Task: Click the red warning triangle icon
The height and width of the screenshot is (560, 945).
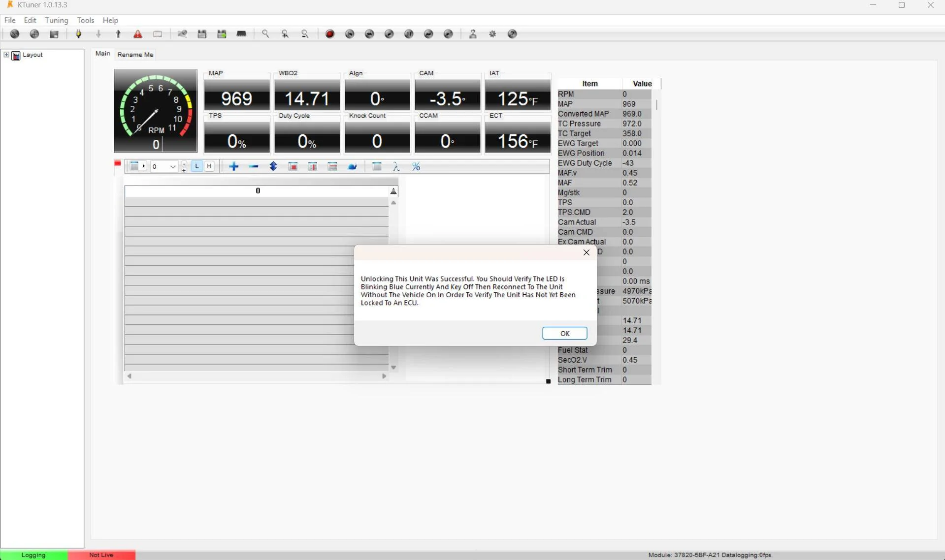Action: click(138, 34)
